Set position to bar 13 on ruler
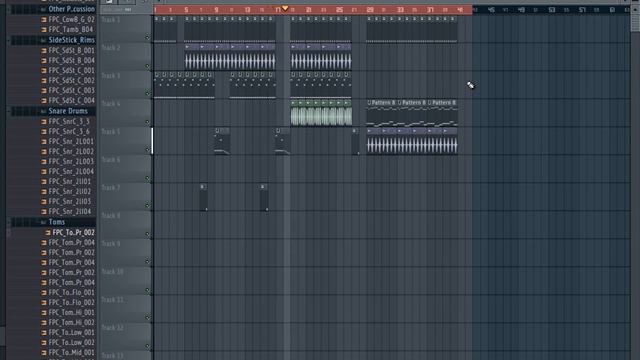640x360 pixels. point(247,10)
